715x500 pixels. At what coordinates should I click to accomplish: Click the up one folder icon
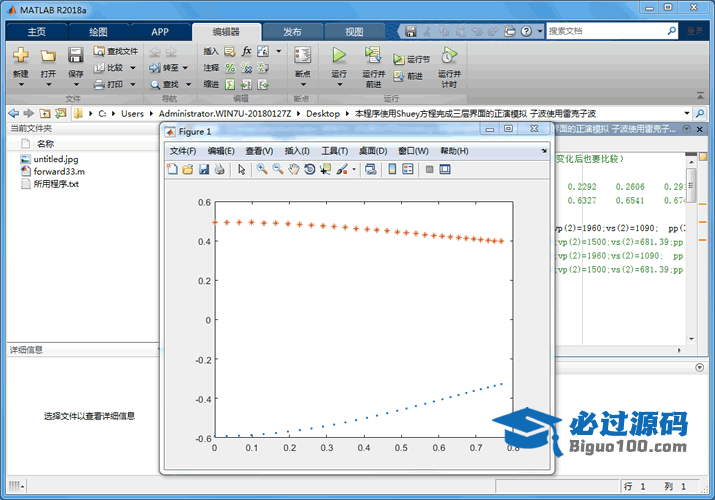(45, 113)
